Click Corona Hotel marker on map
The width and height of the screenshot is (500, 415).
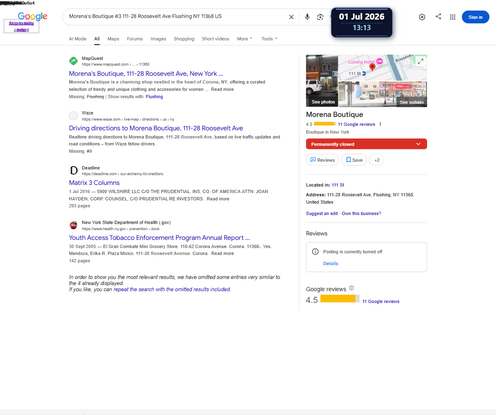380,62
